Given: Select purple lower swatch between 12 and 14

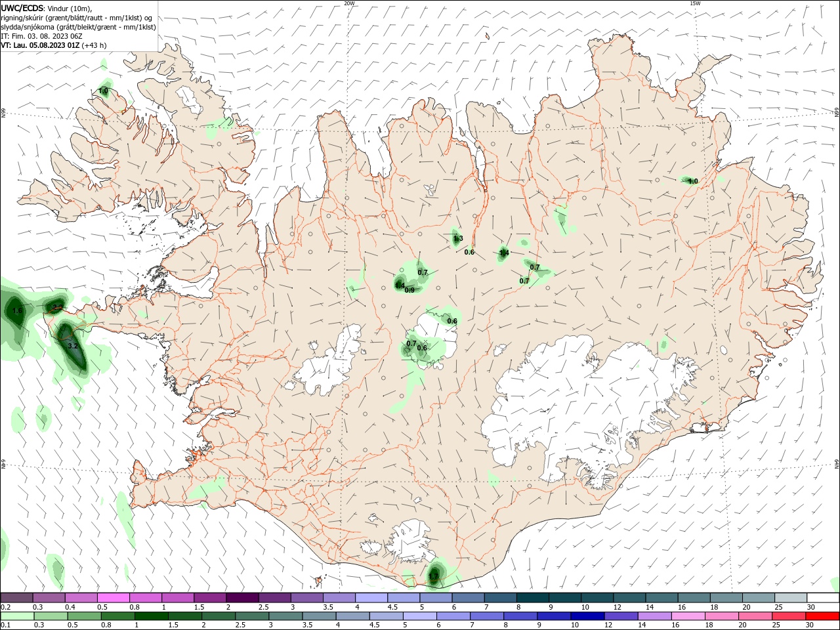Looking at the screenshot, I should click(621, 616).
